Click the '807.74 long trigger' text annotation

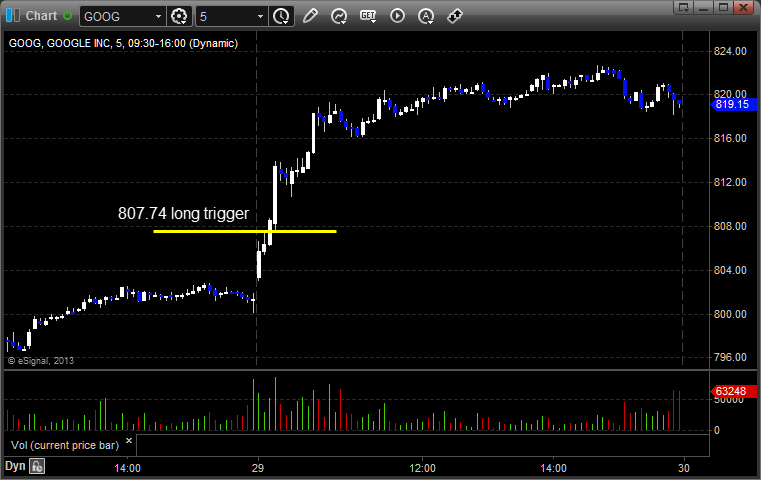tap(183, 214)
